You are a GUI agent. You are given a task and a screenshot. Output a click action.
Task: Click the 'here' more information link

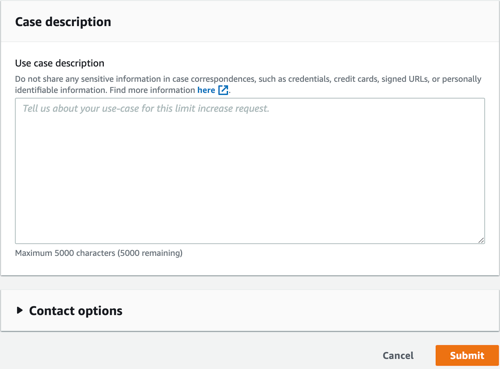pos(206,90)
